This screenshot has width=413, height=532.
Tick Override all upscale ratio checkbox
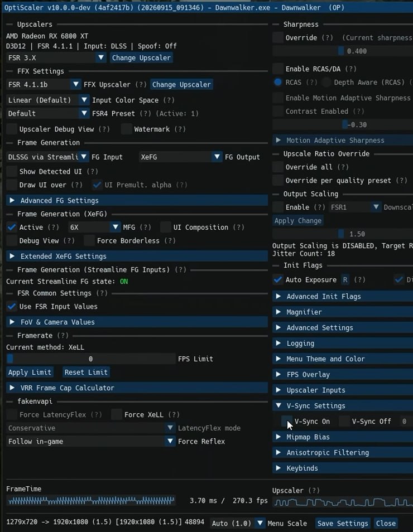278,167
